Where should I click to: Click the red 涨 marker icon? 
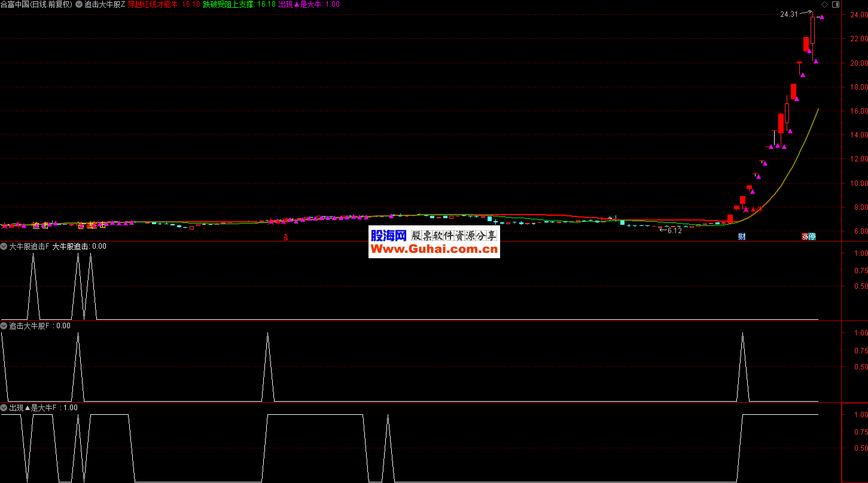point(805,237)
